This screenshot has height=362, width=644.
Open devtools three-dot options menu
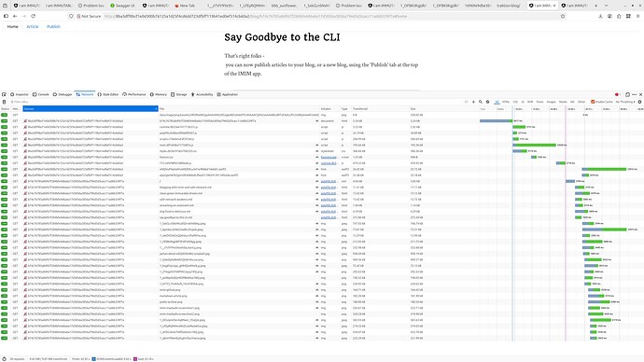pyautogui.click(x=634, y=94)
